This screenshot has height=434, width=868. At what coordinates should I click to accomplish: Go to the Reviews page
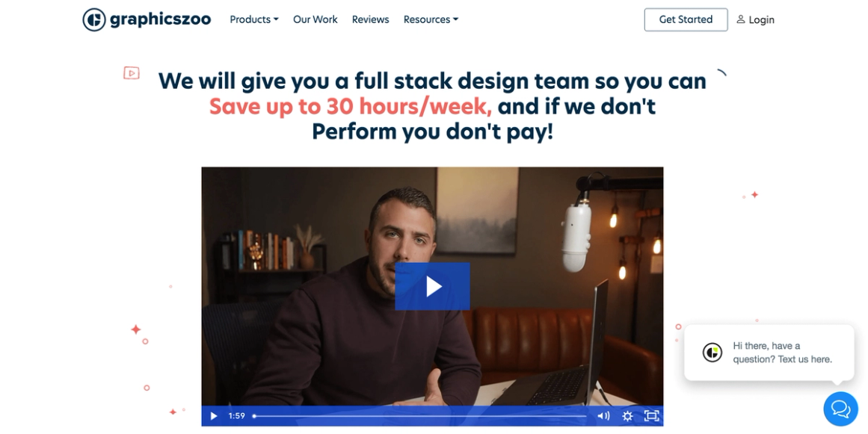pos(370,19)
